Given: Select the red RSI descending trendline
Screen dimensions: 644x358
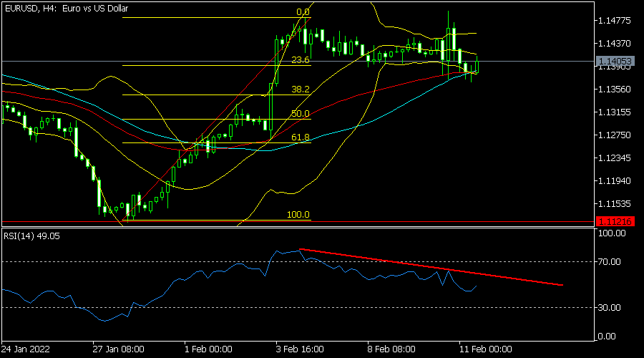Looking at the screenshot, I should click(431, 267).
